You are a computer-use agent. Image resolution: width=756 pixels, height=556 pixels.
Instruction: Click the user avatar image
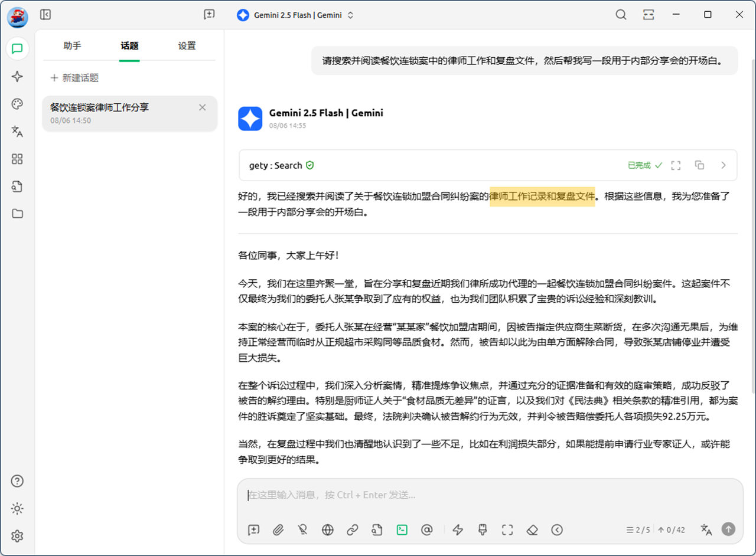click(x=17, y=17)
